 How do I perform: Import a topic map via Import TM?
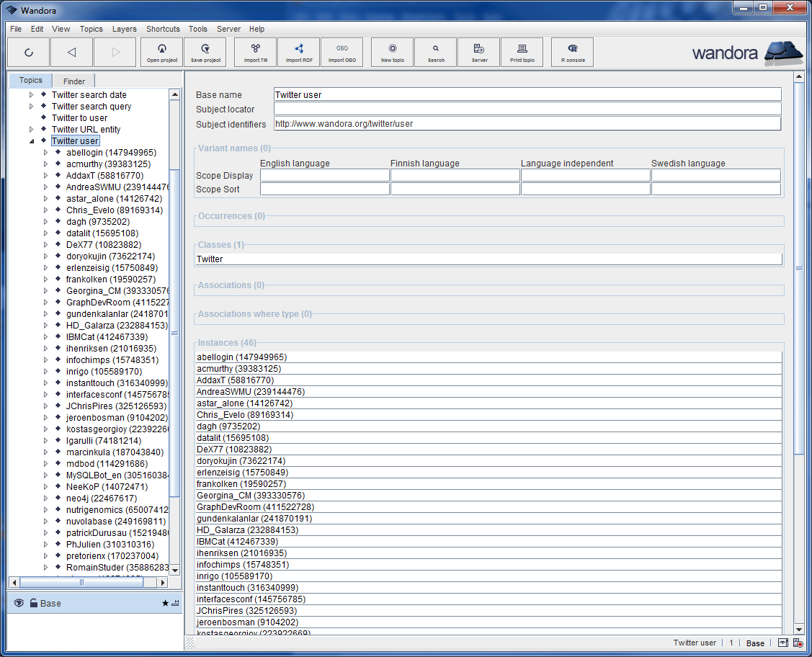coord(255,52)
